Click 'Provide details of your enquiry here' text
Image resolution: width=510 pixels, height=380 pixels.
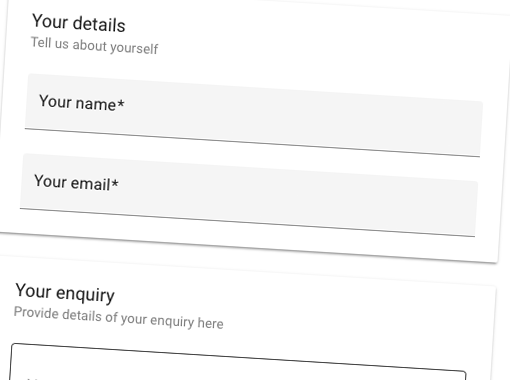(x=119, y=318)
